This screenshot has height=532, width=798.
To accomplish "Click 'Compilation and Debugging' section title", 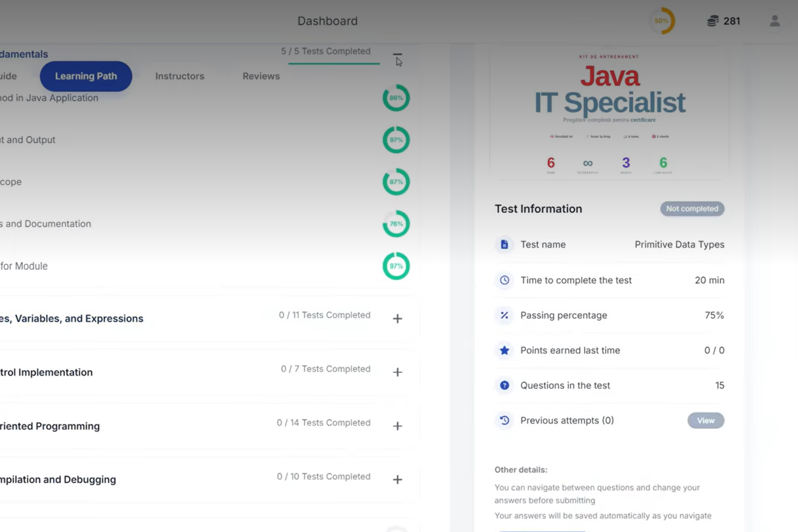I will [58, 479].
